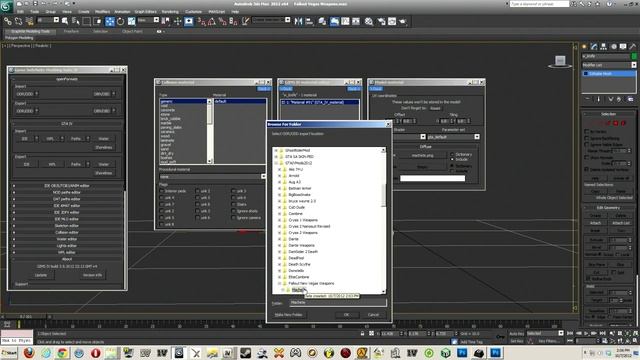Activate the Select and Rotate tool
The height and width of the screenshot is (360, 640).
[x=120, y=22]
